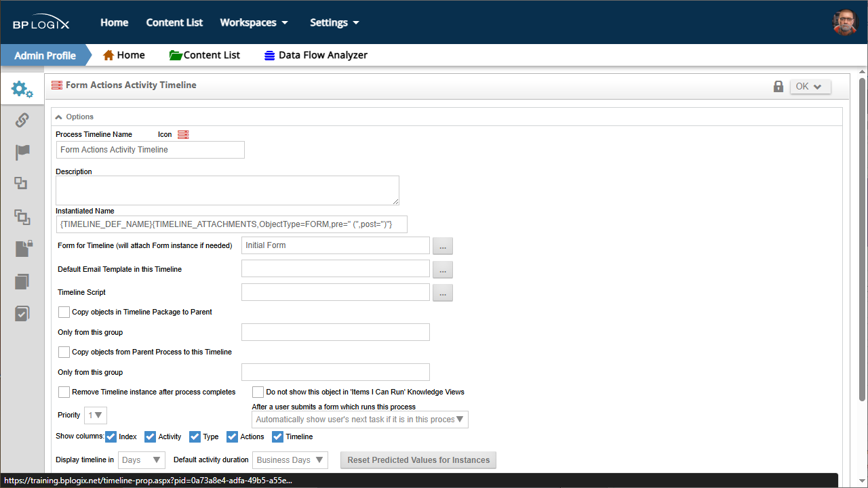This screenshot has height=488, width=868.
Task: Click the Process Timeline Name field
Action: [x=151, y=150]
